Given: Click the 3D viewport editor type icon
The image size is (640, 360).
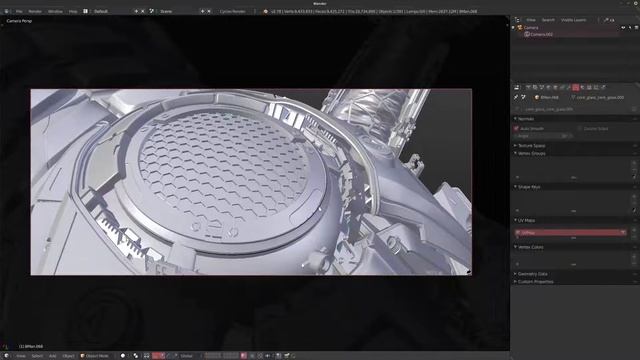Looking at the screenshot, I should coord(7,356).
